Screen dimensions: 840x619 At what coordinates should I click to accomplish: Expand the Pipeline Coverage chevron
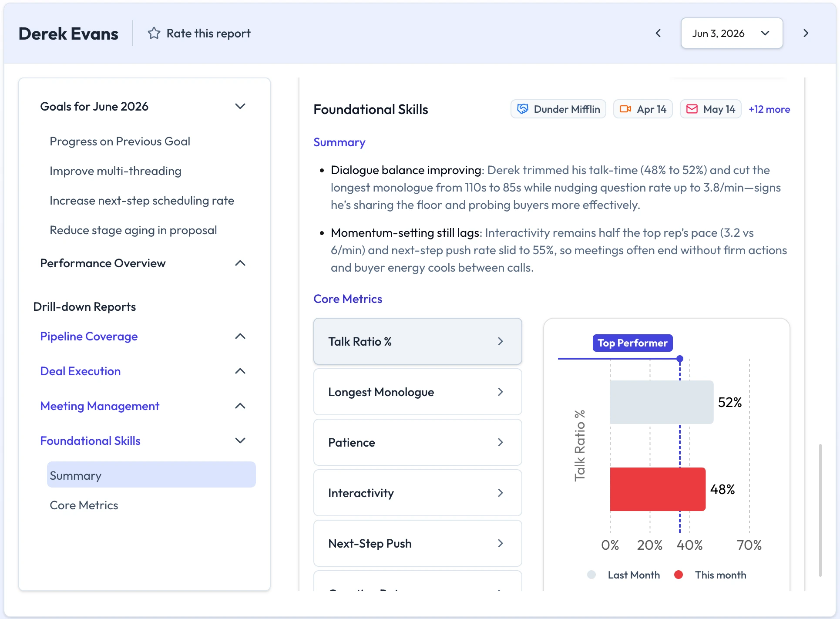pyautogui.click(x=240, y=336)
